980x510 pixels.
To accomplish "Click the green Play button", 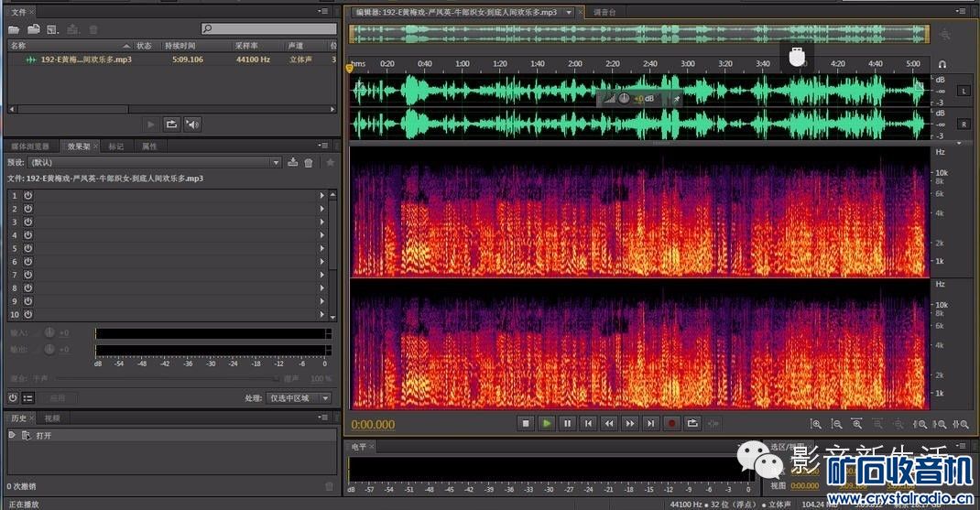I will [x=546, y=423].
